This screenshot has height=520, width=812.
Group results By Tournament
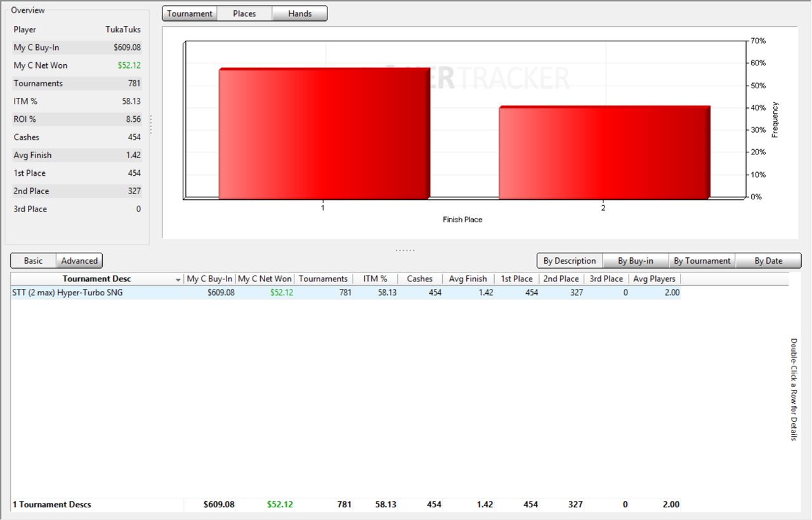coord(702,260)
